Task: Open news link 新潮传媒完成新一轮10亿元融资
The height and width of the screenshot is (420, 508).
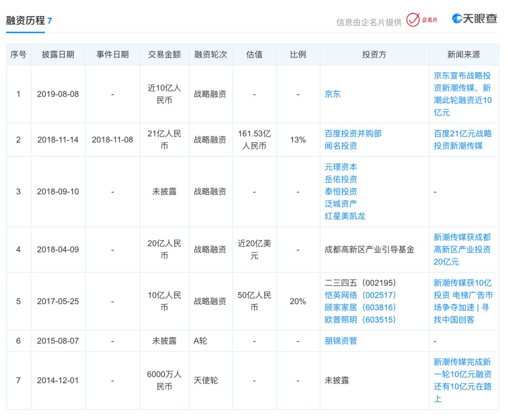Action: (x=463, y=380)
